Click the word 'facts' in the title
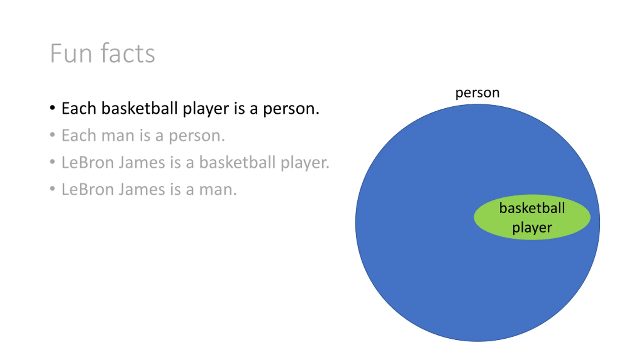The height and width of the screenshot is (362, 644). (128, 53)
